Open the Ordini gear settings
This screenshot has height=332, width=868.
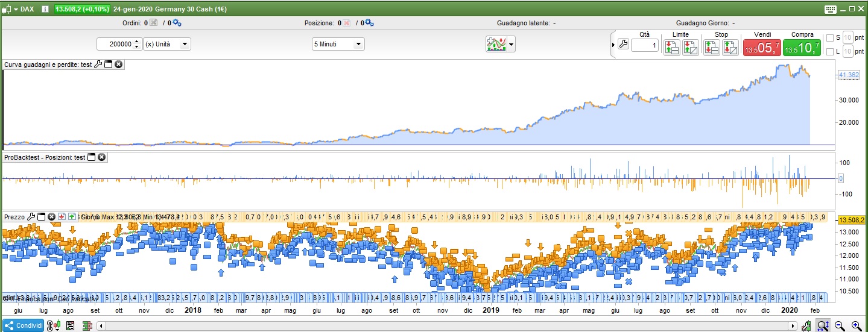(177, 23)
